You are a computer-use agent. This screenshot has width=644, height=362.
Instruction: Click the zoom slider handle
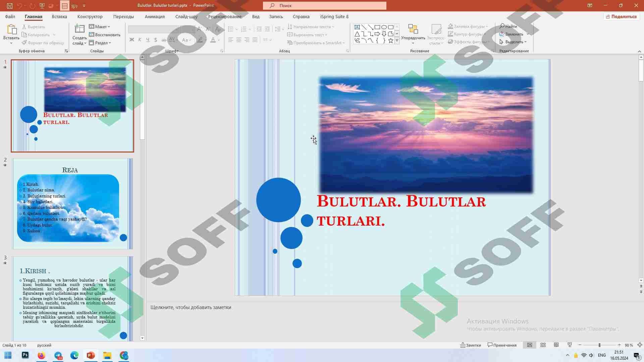click(x=599, y=345)
